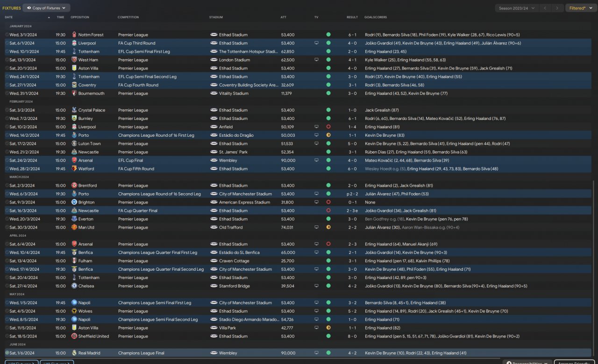Click the red loss indicator in the Brighton row
The height and width of the screenshot is (364, 598).
tap(328, 203)
